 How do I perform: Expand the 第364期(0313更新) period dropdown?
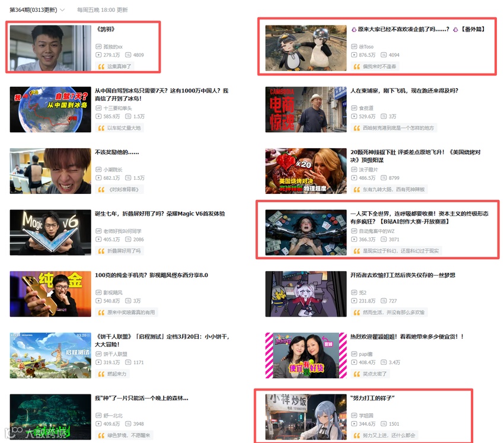pyautogui.click(x=37, y=10)
